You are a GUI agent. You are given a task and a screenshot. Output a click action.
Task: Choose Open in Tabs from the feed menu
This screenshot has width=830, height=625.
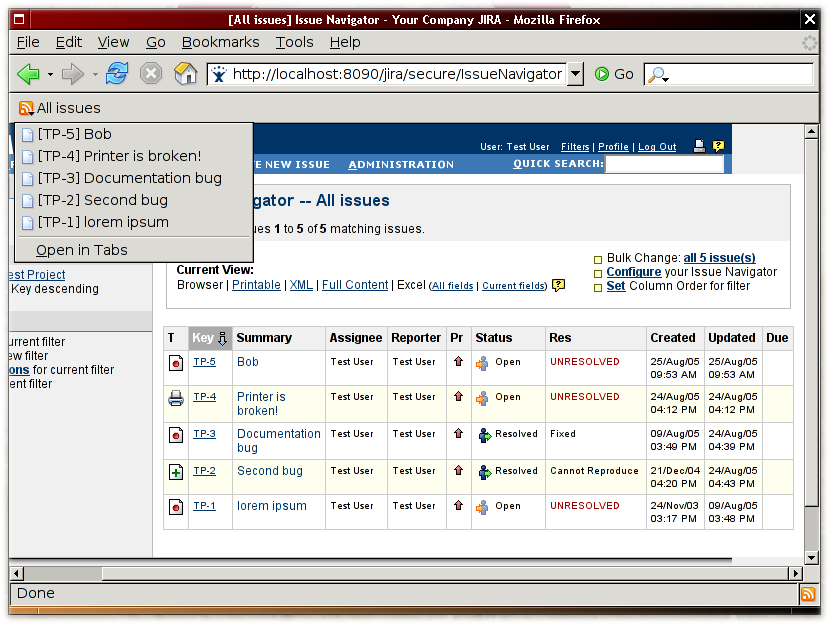(x=134, y=250)
